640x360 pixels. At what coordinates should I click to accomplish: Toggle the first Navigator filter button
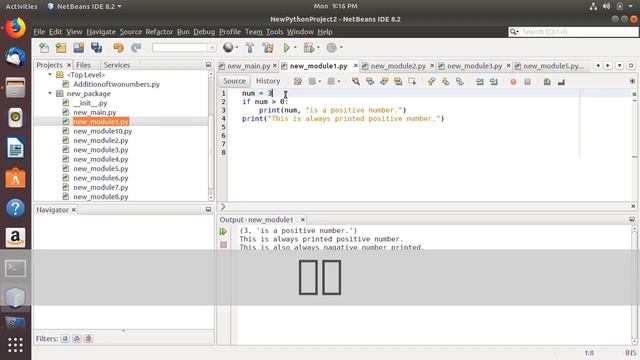(x=65, y=338)
